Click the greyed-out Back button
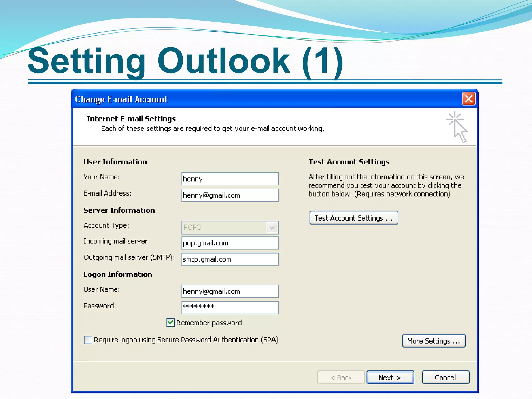 click(341, 377)
